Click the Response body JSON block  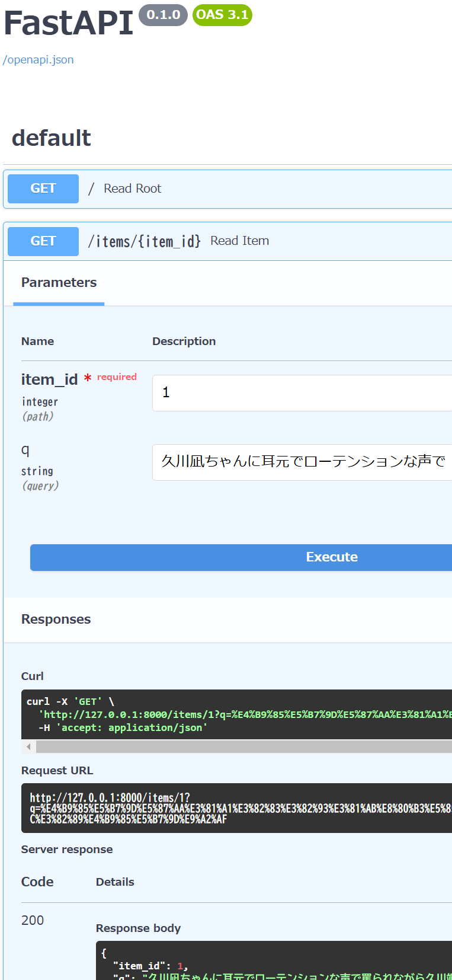point(273,960)
